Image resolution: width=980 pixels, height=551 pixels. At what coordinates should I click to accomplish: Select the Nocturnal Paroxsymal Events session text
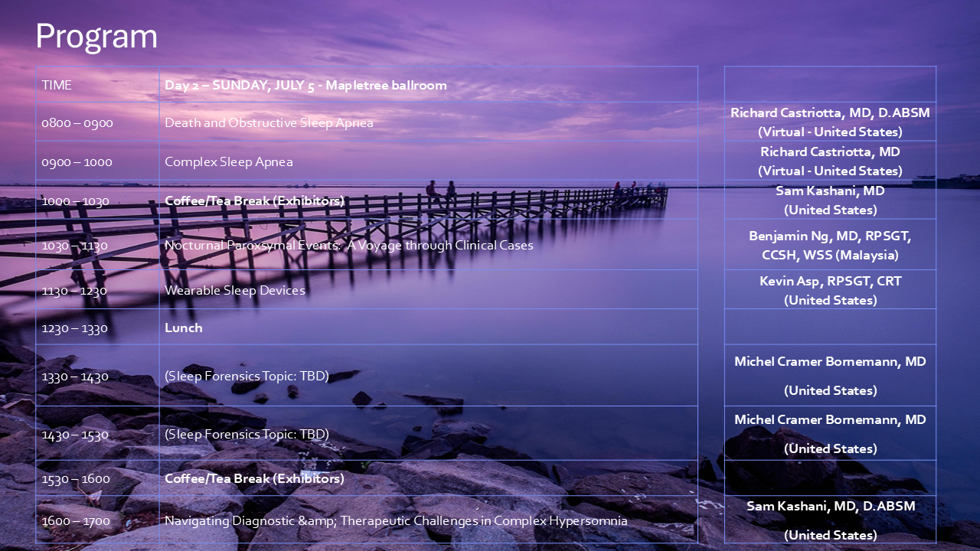point(348,246)
